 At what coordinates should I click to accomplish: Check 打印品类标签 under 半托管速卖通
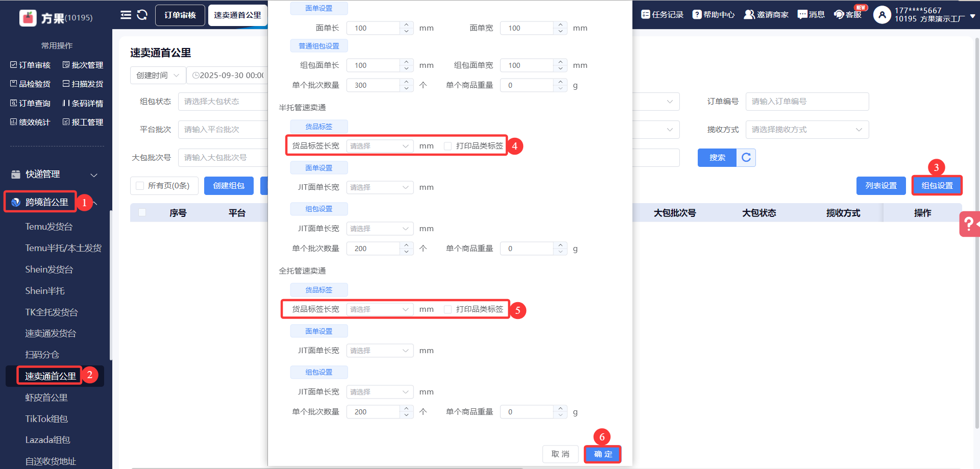point(448,146)
